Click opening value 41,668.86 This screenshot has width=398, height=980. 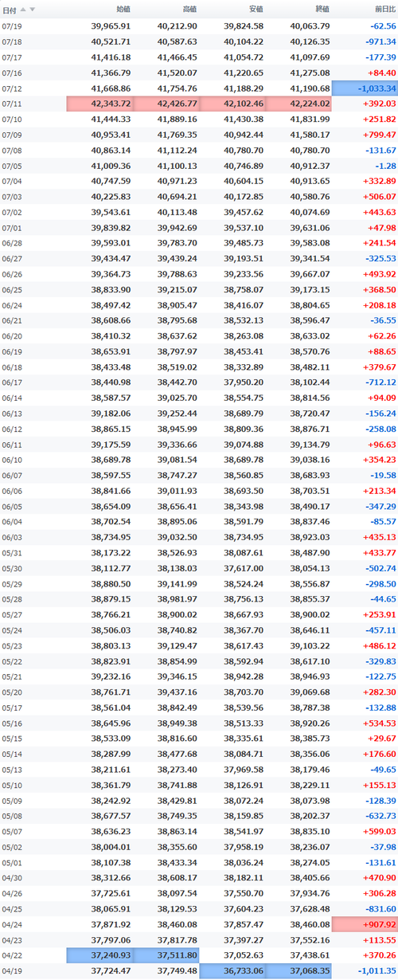click(111, 88)
